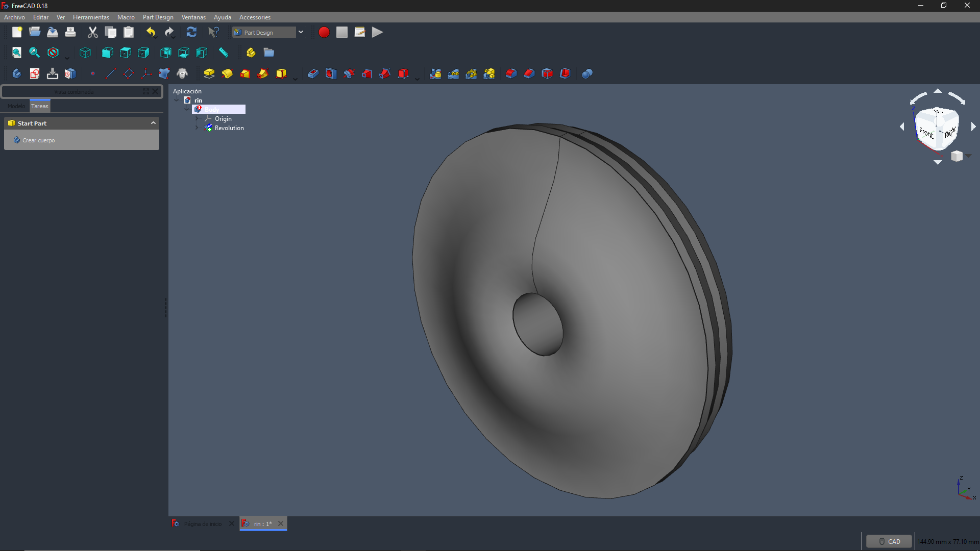980x551 pixels.
Task: Create a new sketch
Action: pyautogui.click(x=35, y=74)
